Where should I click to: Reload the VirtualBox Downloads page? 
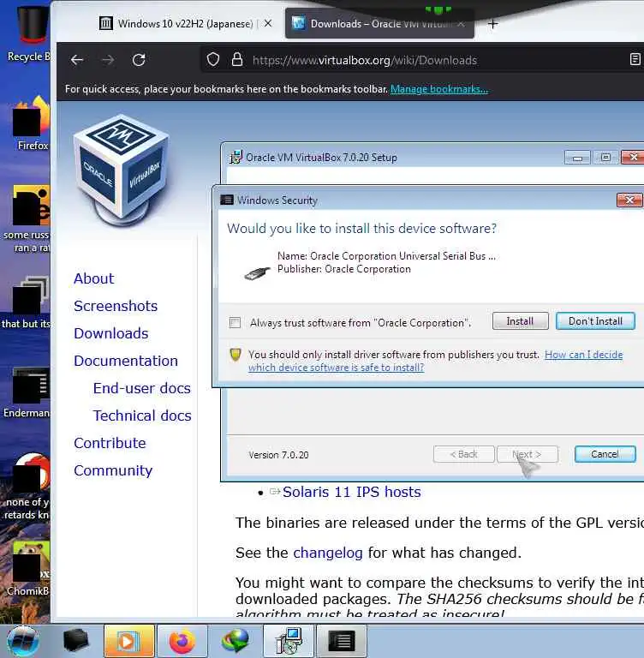tap(139, 60)
